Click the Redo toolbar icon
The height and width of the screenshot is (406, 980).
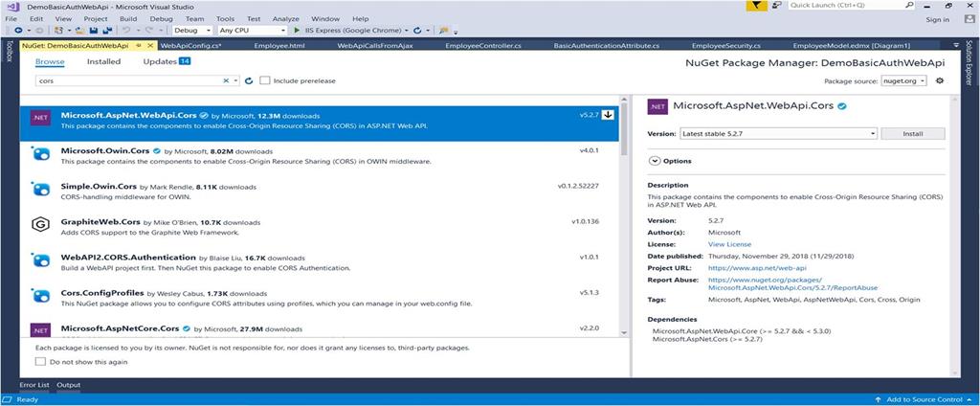click(x=148, y=30)
